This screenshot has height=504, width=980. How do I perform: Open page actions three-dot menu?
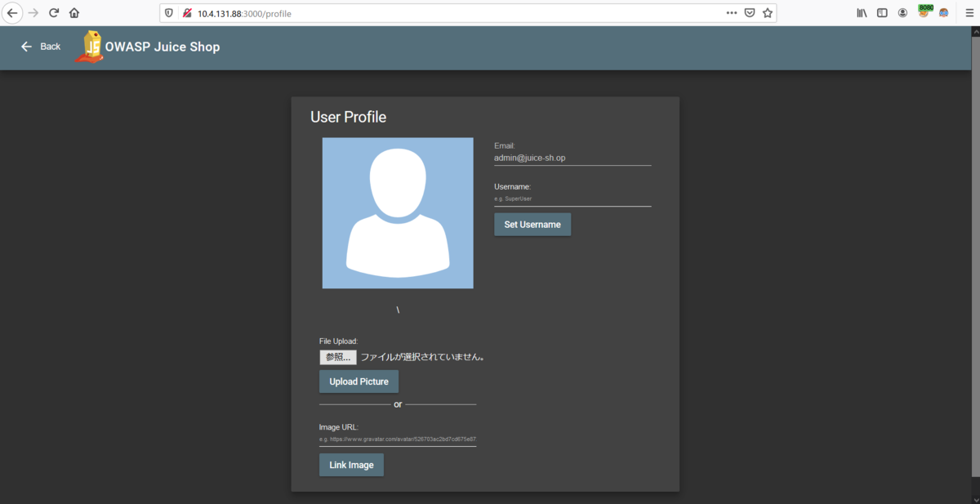pos(731,13)
